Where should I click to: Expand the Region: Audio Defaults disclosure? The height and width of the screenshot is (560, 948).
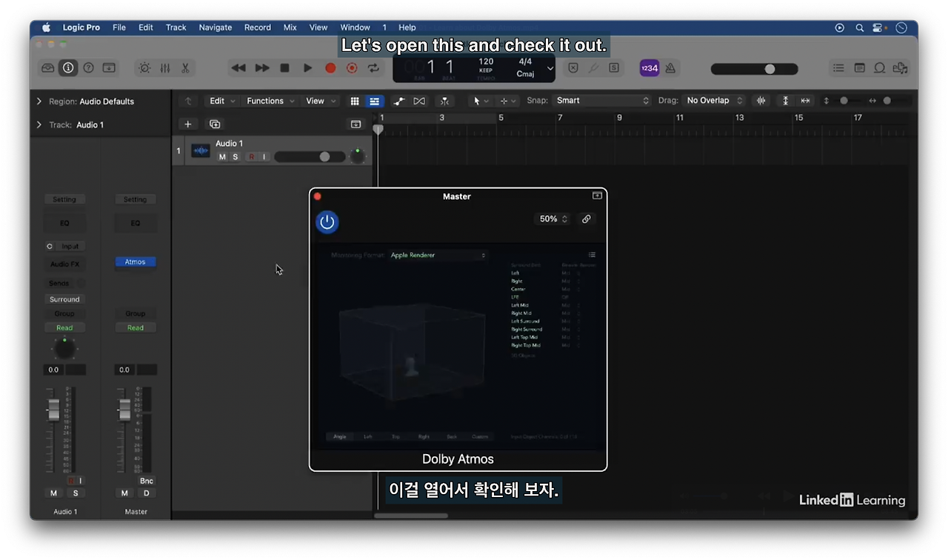[x=39, y=101]
